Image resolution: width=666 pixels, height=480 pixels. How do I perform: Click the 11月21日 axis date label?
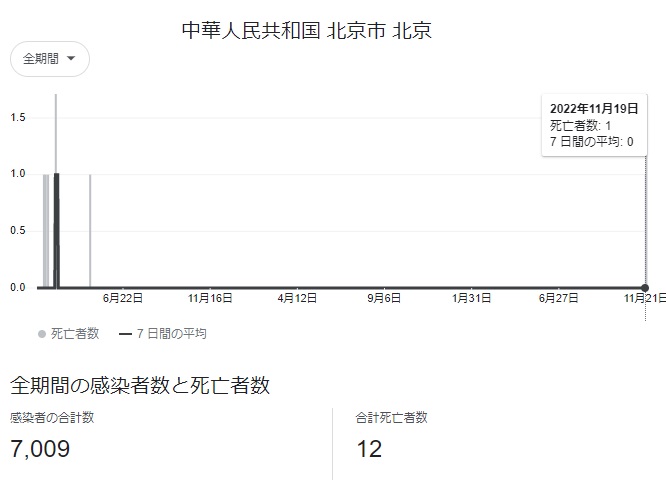coord(644,298)
